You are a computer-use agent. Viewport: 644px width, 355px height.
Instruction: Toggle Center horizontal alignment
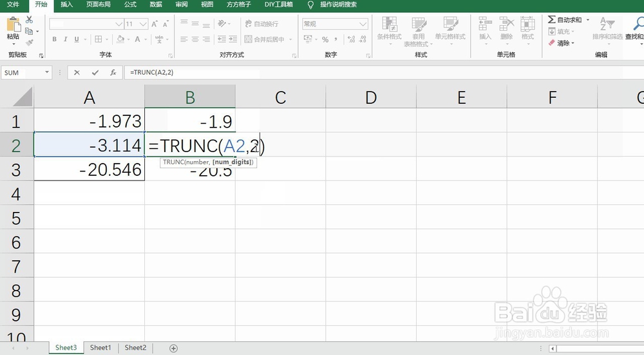195,39
